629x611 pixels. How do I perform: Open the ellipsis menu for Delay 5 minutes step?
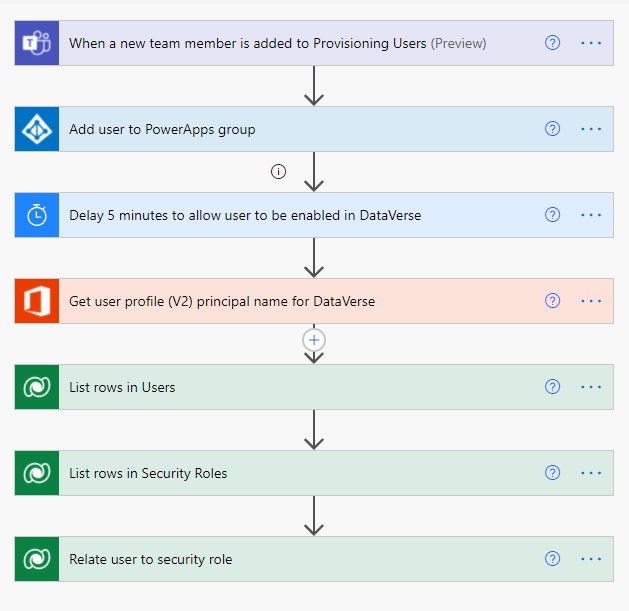(591, 215)
